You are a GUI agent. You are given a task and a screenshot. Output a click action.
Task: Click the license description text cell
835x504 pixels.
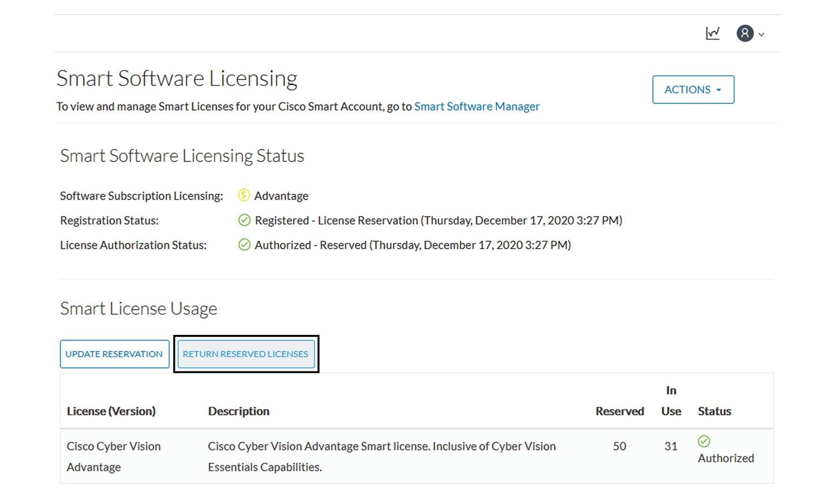(x=381, y=457)
